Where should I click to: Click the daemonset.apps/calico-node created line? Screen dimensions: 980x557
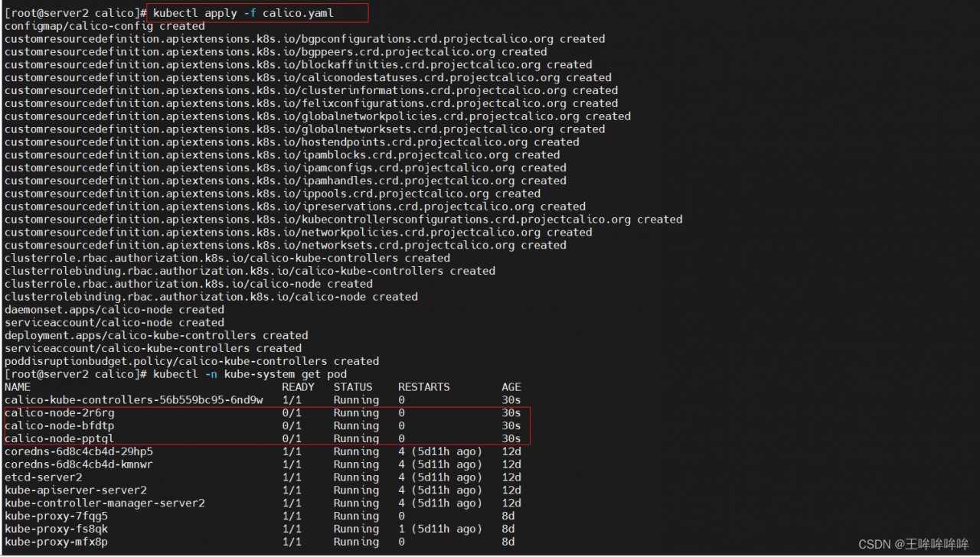coord(114,310)
